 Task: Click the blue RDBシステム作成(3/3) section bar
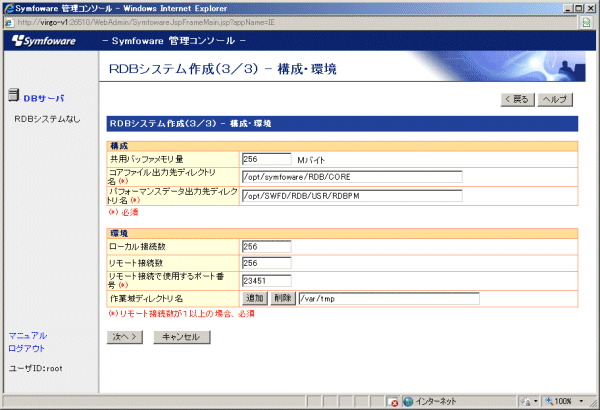342,124
